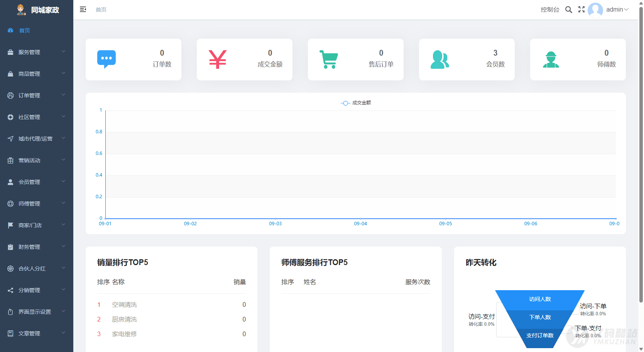Click the 控制台 link in header

pyautogui.click(x=550, y=10)
